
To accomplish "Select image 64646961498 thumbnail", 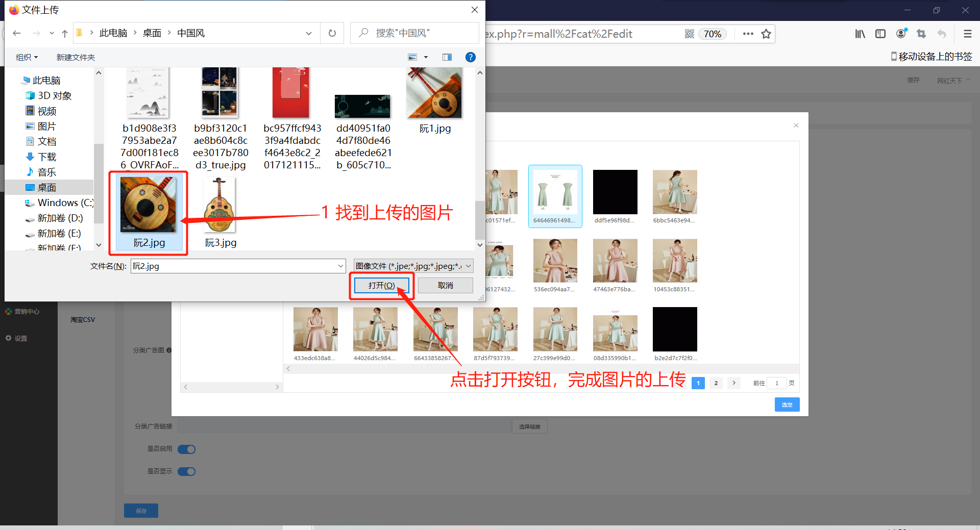I will click(x=555, y=196).
